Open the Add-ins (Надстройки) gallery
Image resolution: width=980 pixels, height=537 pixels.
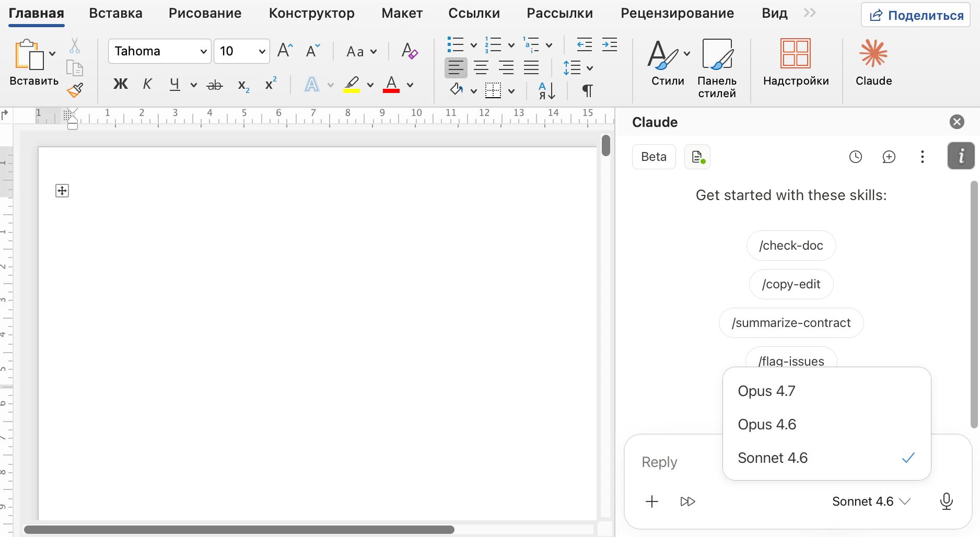(x=796, y=62)
